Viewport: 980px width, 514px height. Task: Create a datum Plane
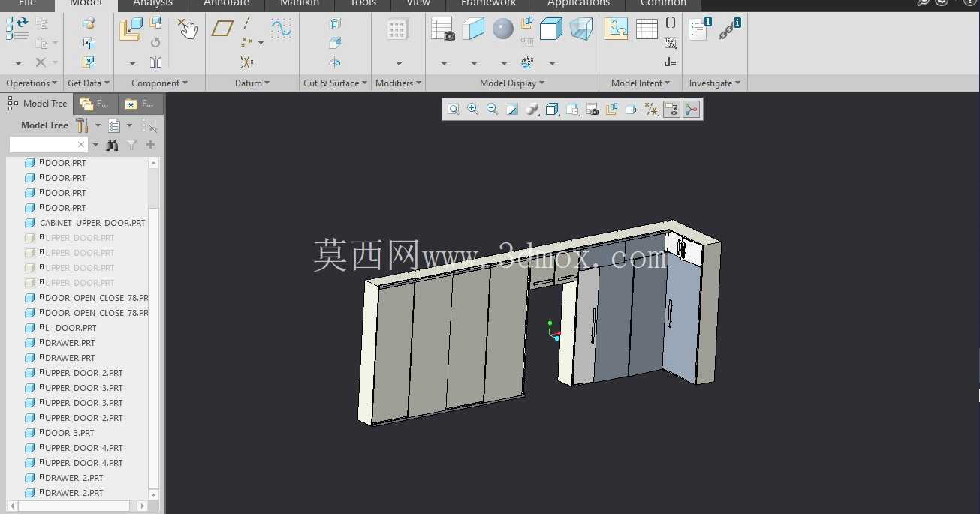click(x=222, y=29)
